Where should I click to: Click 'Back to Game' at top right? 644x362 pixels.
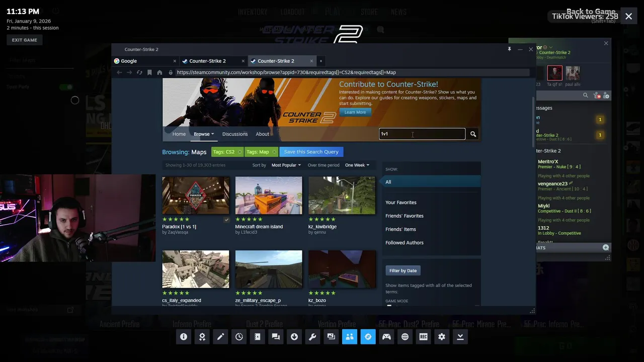pos(591,12)
